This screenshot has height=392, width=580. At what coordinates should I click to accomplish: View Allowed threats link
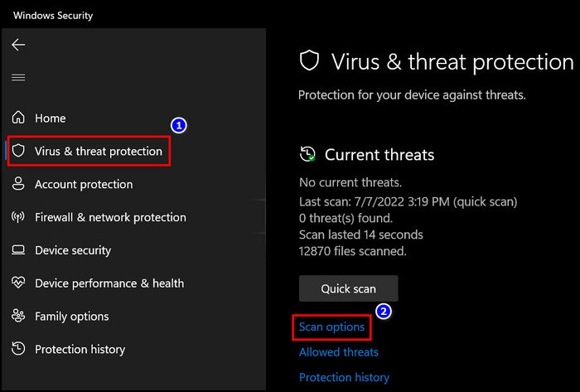pos(339,352)
